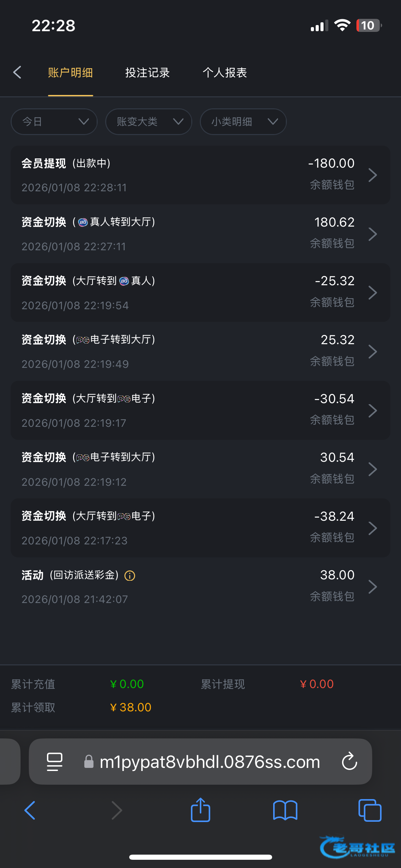This screenshot has width=401, height=868.
Task: Go back with Safari's back chevron
Action: tap(30, 810)
